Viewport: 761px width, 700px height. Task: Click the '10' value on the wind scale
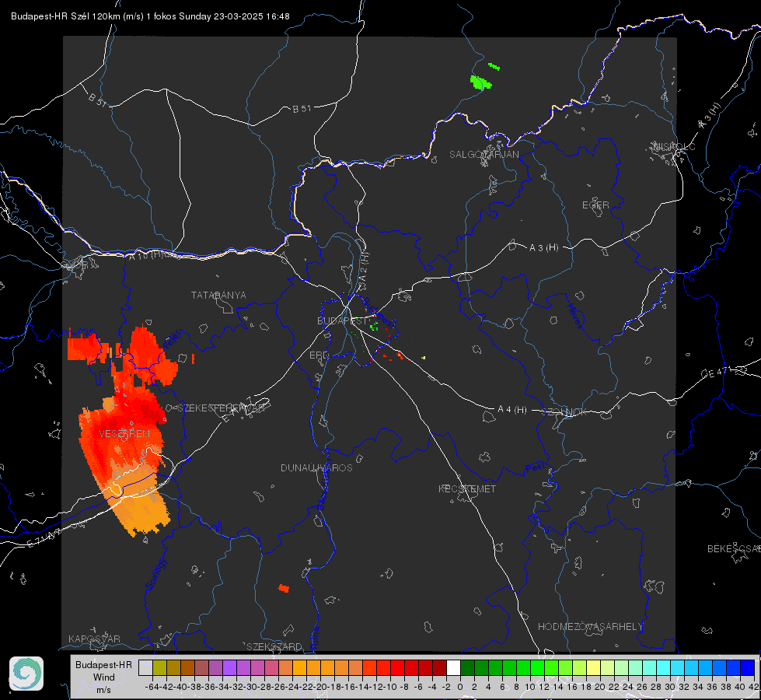(530, 687)
